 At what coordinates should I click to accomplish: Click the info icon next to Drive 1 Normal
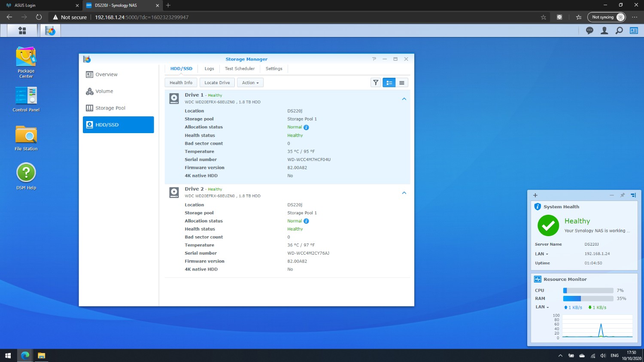click(x=306, y=127)
